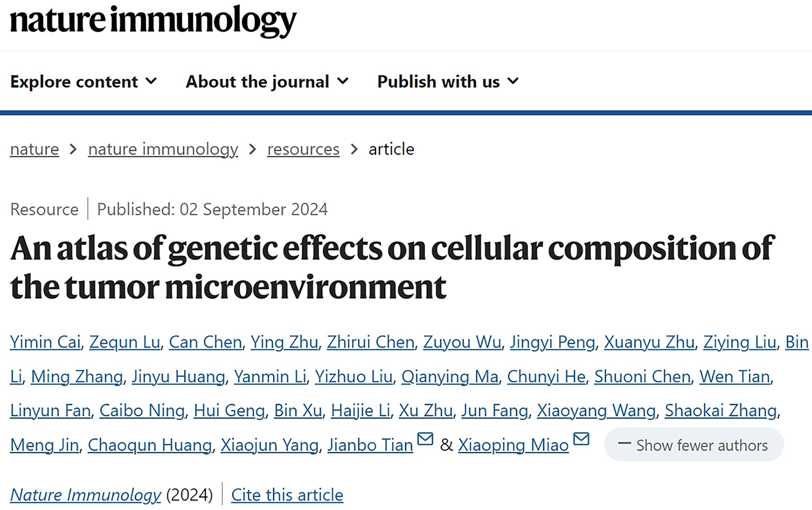Select author Zequn Lu link
812x510 pixels.
pyautogui.click(x=125, y=342)
